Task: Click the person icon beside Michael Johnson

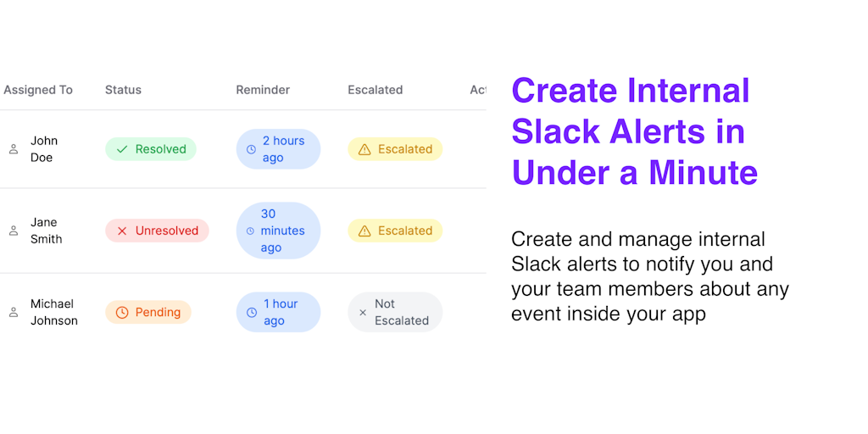Action: click(14, 312)
